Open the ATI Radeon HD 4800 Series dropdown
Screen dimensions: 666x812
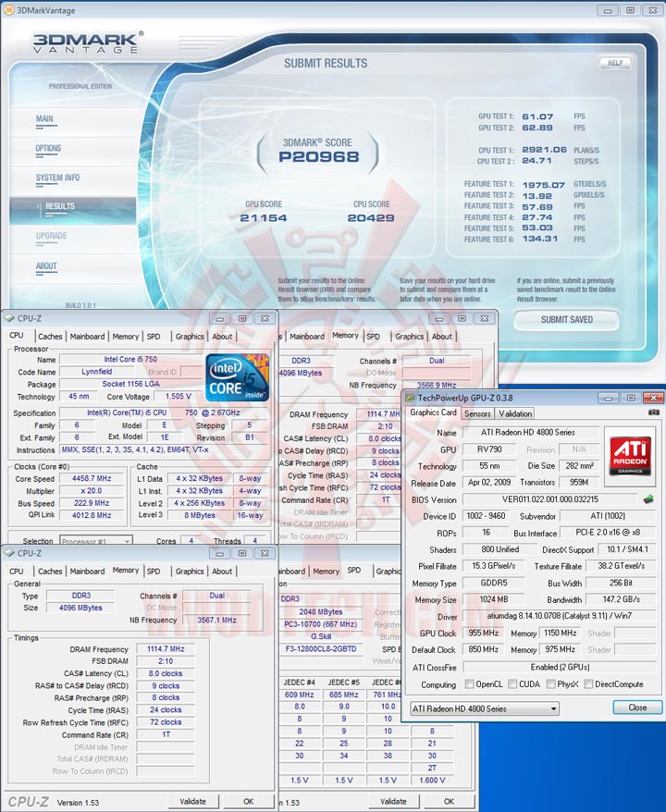click(x=485, y=708)
